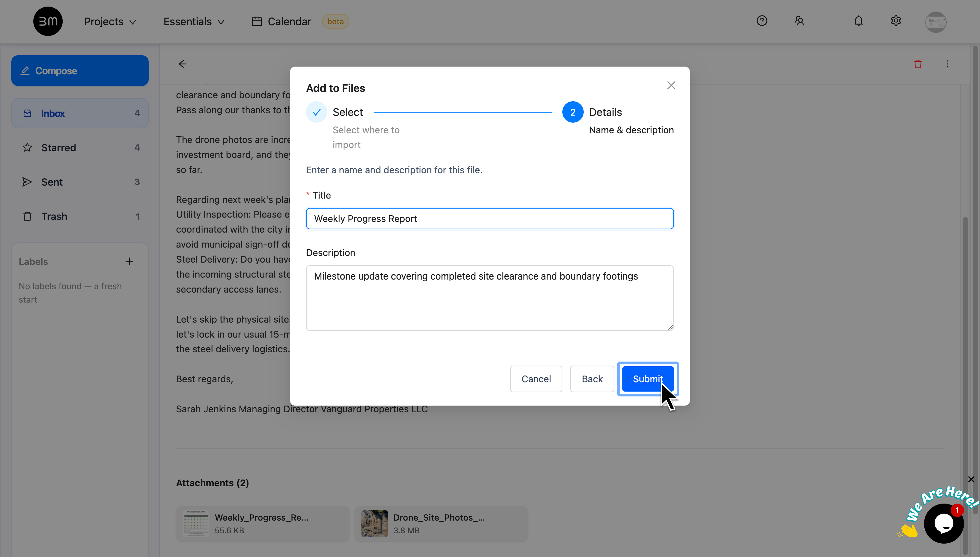The height and width of the screenshot is (557, 980).
Task: Open the three-dot more options menu
Action: click(947, 64)
